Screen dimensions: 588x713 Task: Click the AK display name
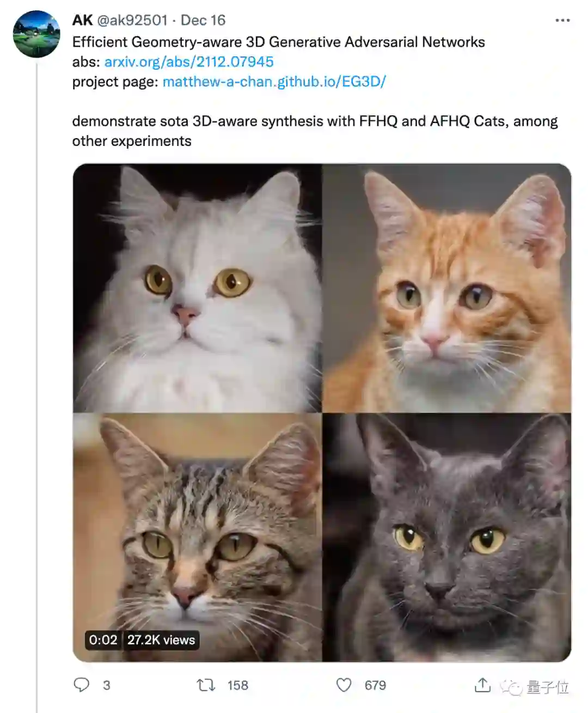pos(82,20)
